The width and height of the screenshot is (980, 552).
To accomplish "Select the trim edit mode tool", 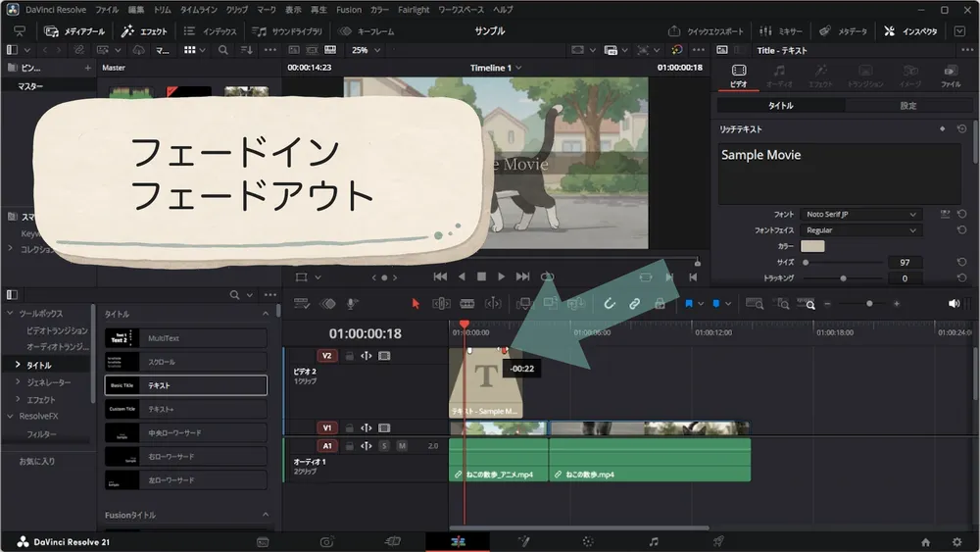I will click(x=441, y=304).
